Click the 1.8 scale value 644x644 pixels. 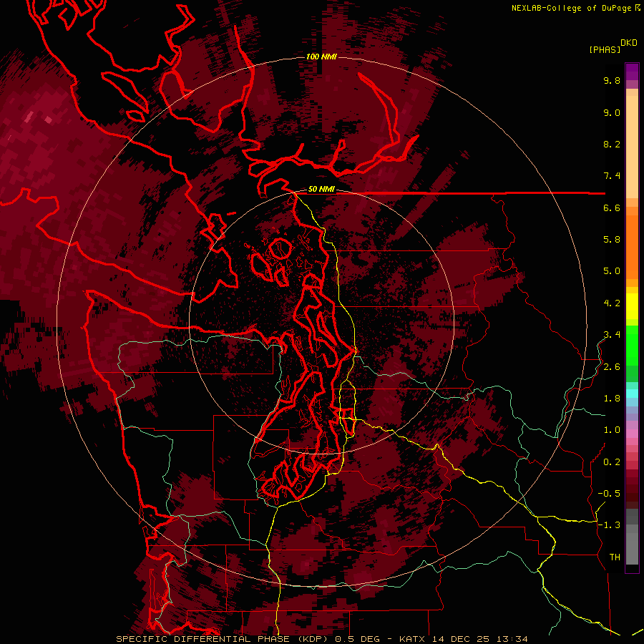click(612, 399)
